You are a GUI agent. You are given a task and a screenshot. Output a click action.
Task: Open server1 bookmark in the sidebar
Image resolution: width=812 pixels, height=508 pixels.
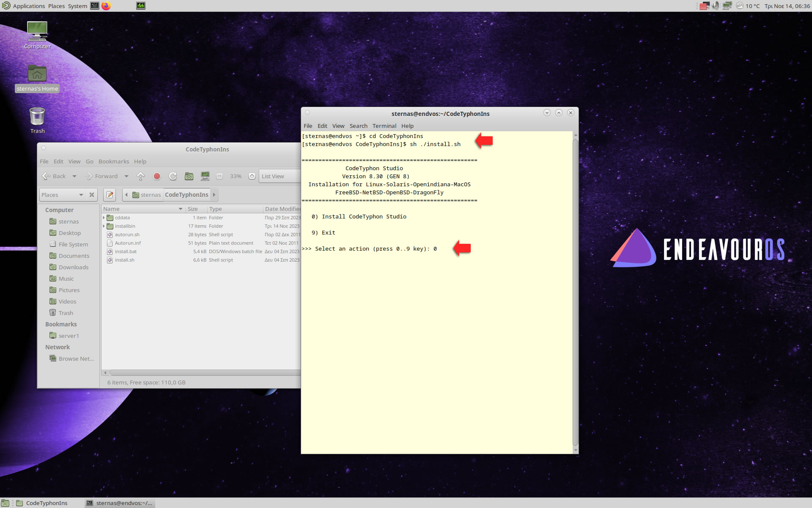69,336
